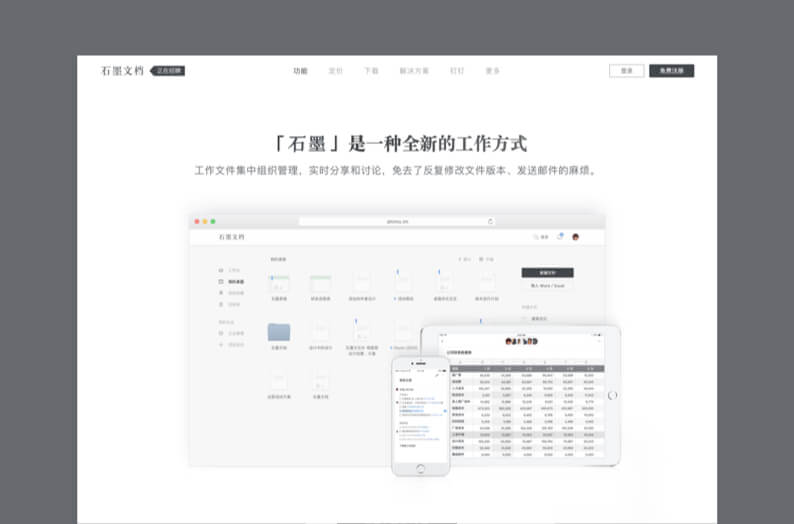The width and height of the screenshot is (794, 524).
Task: Click the reload icon in address bar
Action: click(x=490, y=221)
